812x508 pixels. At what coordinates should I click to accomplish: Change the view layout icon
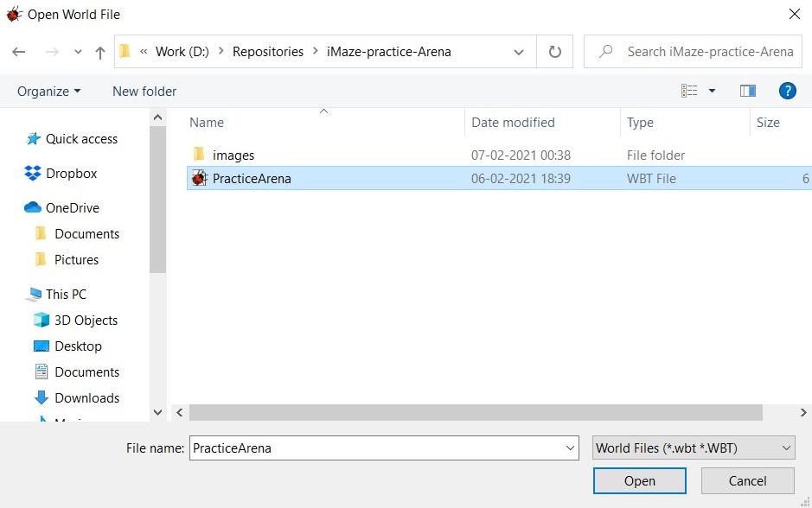pyautogui.click(x=689, y=91)
